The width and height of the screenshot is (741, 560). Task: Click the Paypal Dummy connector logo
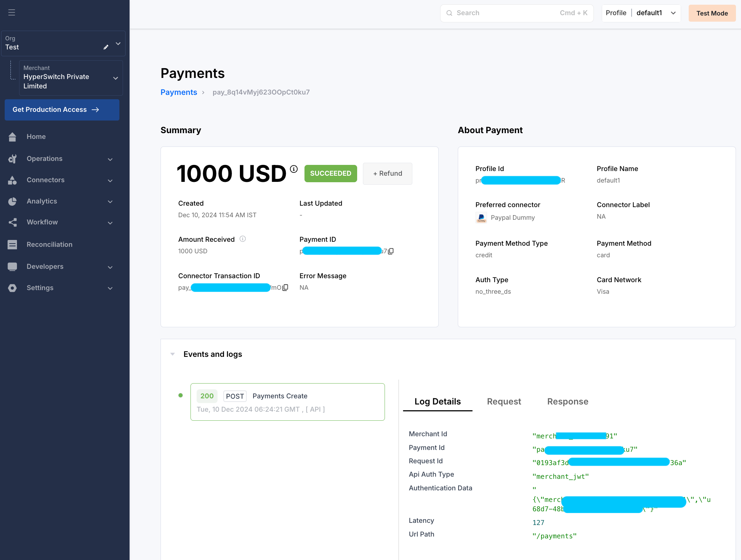(481, 218)
